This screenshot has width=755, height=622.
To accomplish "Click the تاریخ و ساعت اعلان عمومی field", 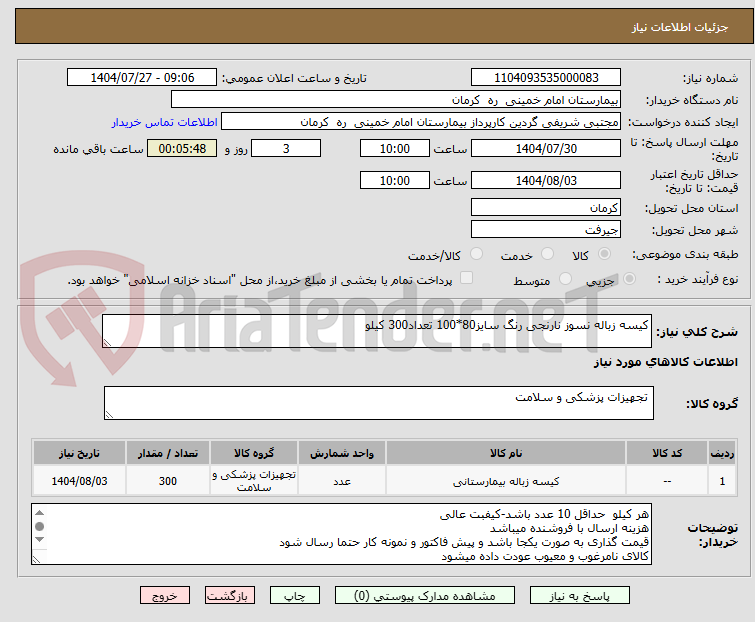I will (142, 78).
